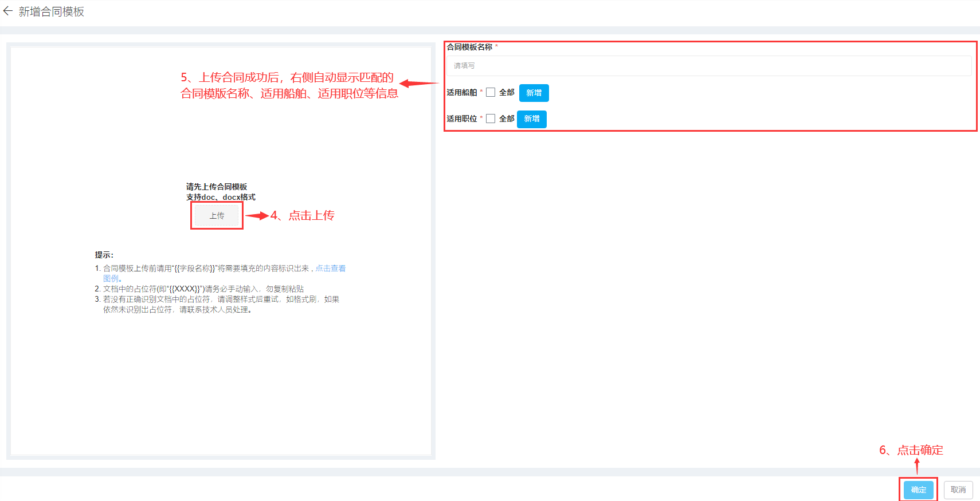980x501 pixels.
Task: Click the 适用船舶 label
Action: pos(462,92)
